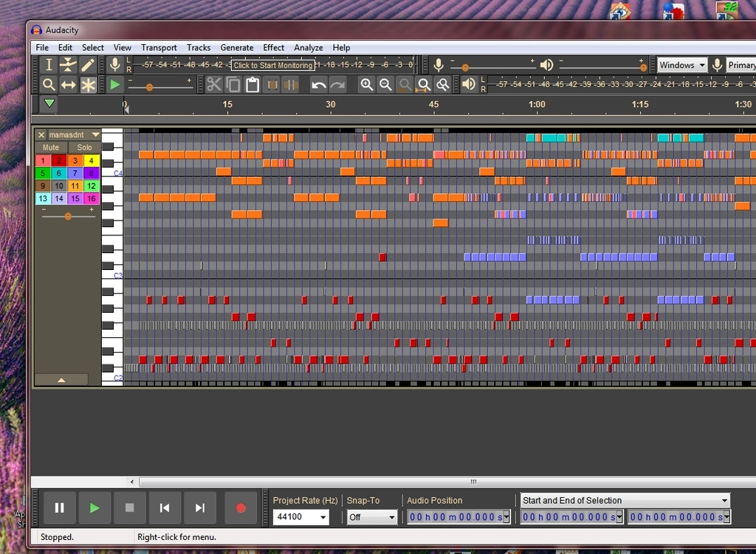Toggle the track Mute button
This screenshot has width=756, height=554.
pos(51,148)
